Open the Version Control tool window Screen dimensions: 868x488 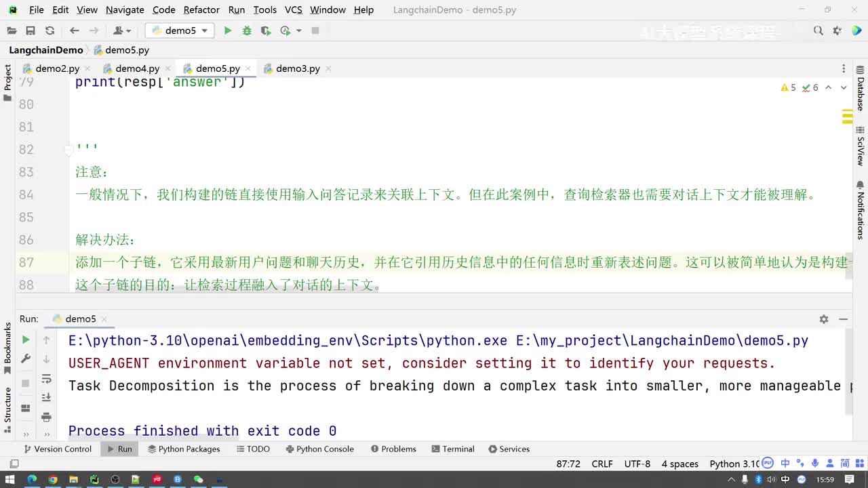57,449
